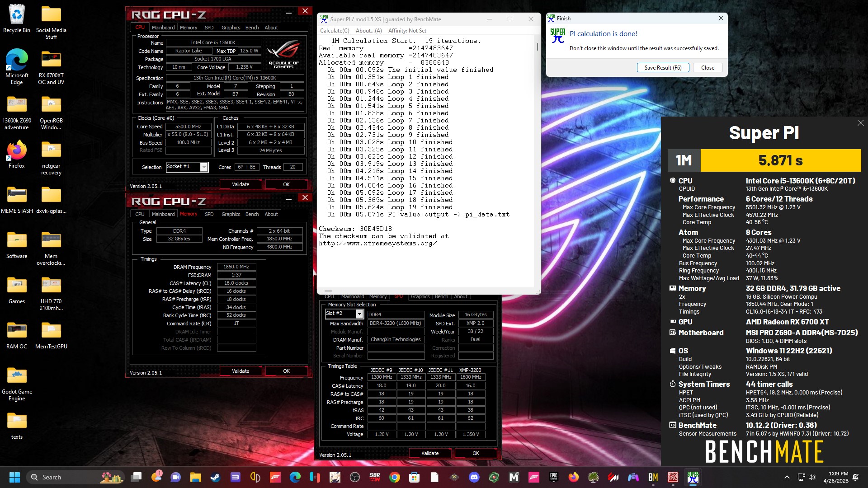Image resolution: width=868 pixels, height=488 pixels.
Task: Open the Godot Game Engine folder
Action: (17, 383)
